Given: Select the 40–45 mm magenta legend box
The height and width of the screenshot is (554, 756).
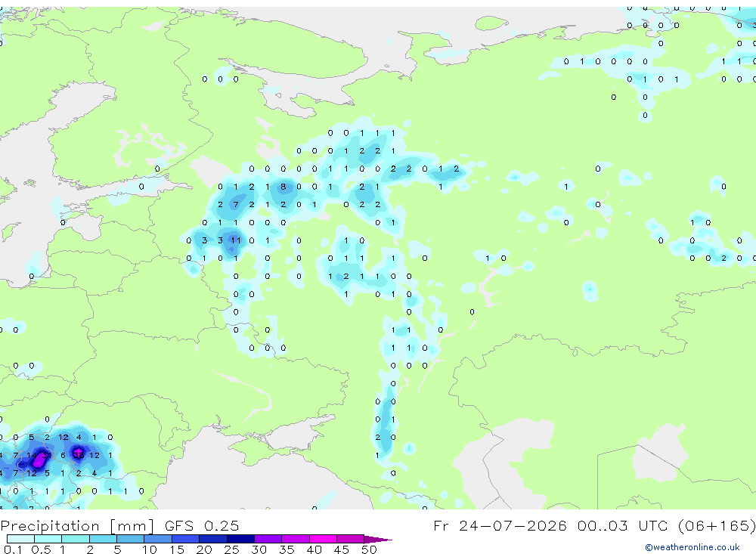Looking at the screenshot, I should (x=323, y=539).
